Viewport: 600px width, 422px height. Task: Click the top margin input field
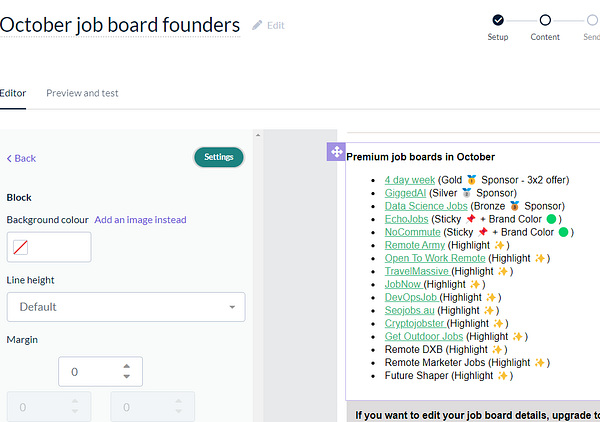click(88, 372)
